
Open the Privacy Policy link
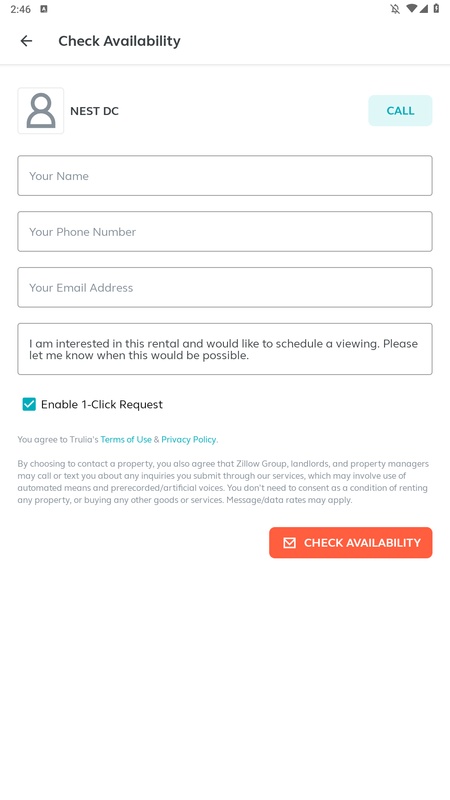[189, 439]
